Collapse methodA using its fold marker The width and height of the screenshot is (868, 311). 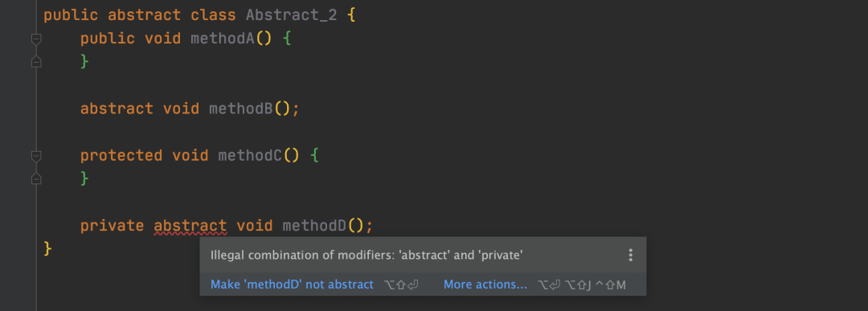pyautogui.click(x=36, y=39)
